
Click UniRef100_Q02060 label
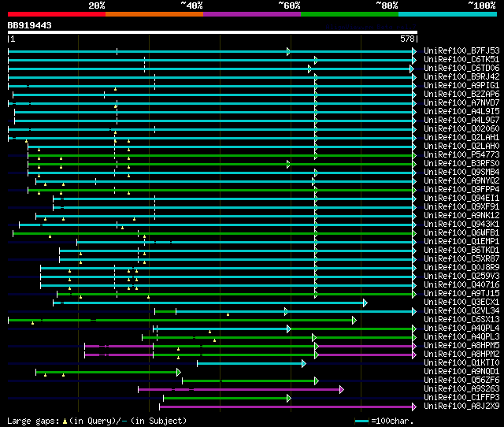pos(461,129)
